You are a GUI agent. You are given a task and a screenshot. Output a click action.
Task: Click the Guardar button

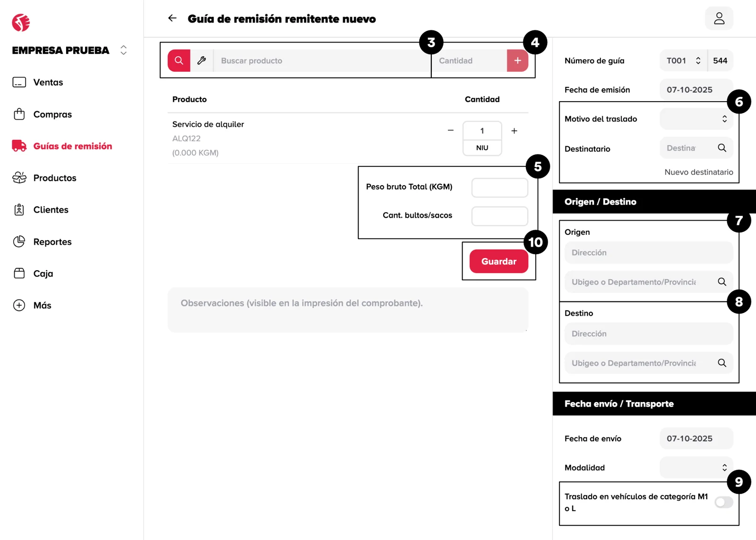(x=498, y=261)
